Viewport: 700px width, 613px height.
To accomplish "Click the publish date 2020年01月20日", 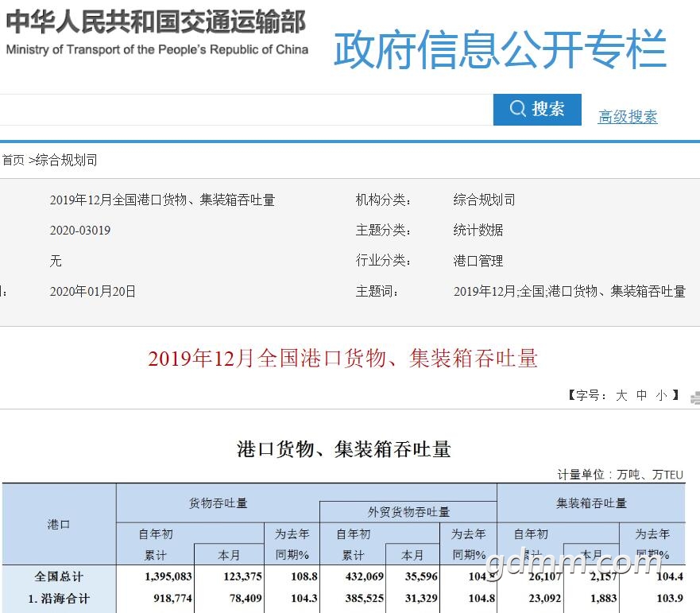I will 92,291.
